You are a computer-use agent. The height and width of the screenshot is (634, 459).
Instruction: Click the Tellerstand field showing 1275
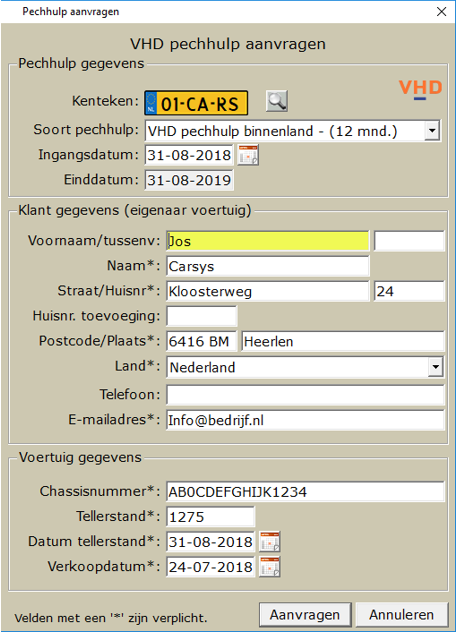point(210,517)
